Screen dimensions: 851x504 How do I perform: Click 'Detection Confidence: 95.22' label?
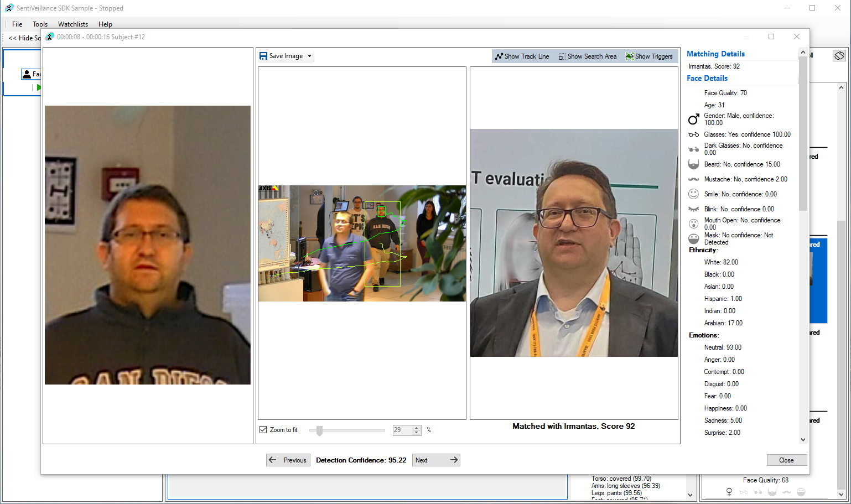point(361,460)
